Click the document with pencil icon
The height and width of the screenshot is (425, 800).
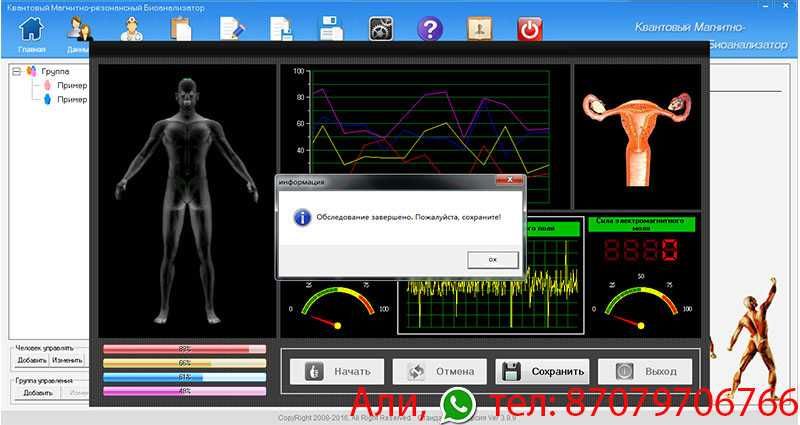[x=232, y=29]
